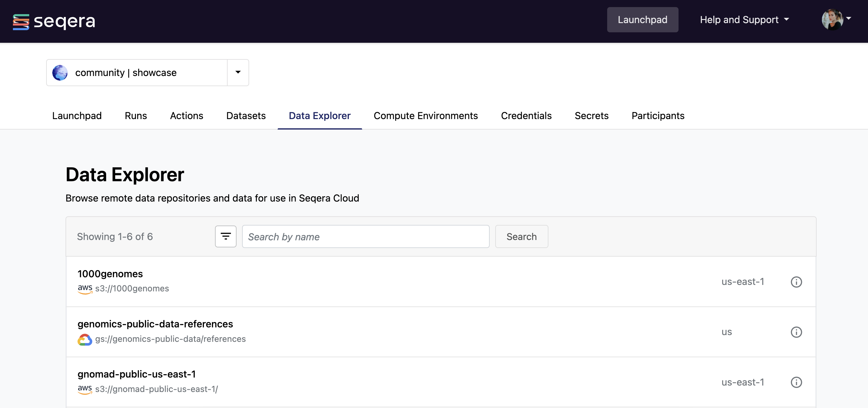The image size is (868, 408).
Task: Click the Seqera logo icon
Action: [x=21, y=22]
